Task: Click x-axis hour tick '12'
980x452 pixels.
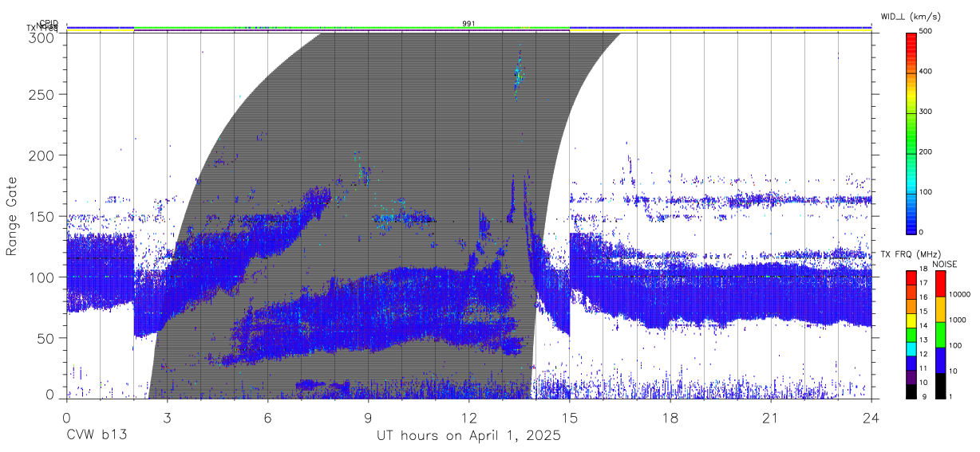Action: [468, 417]
